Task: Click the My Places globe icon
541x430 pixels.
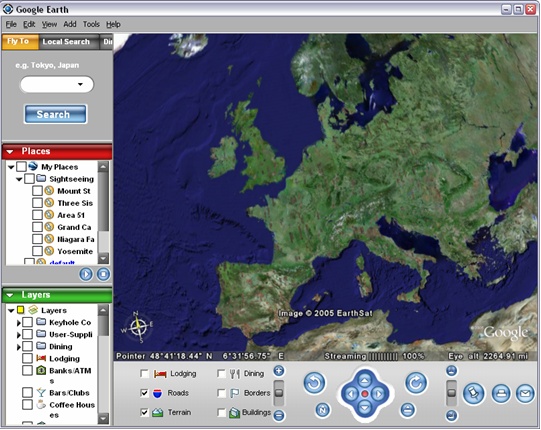Action: [x=33, y=166]
